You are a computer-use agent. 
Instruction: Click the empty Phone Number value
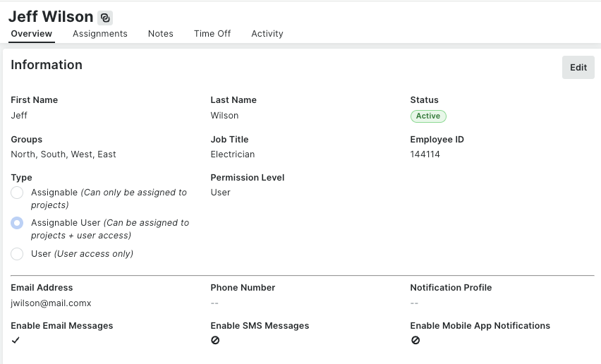click(214, 303)
